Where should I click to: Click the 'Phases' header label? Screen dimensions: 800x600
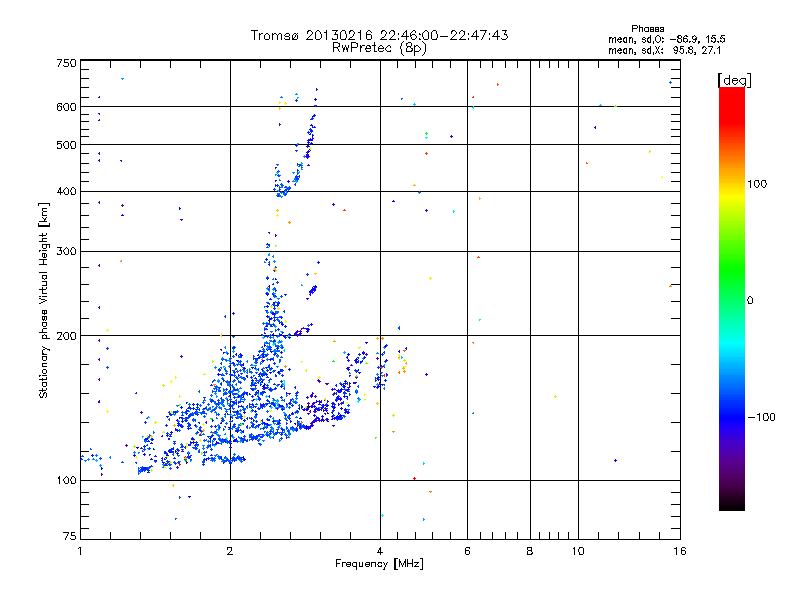[647, 29]
